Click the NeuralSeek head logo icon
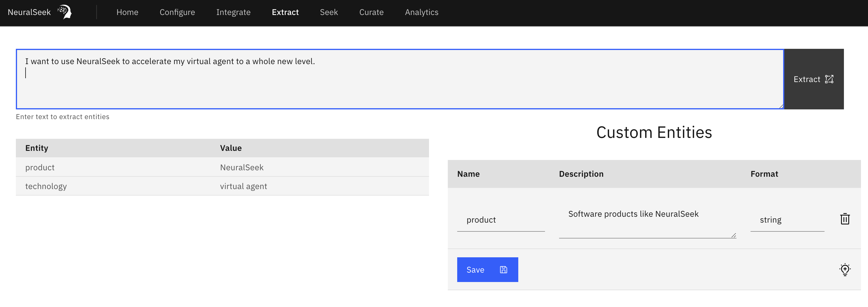Viewport: 868px width, 307px height. pos(64,12)
